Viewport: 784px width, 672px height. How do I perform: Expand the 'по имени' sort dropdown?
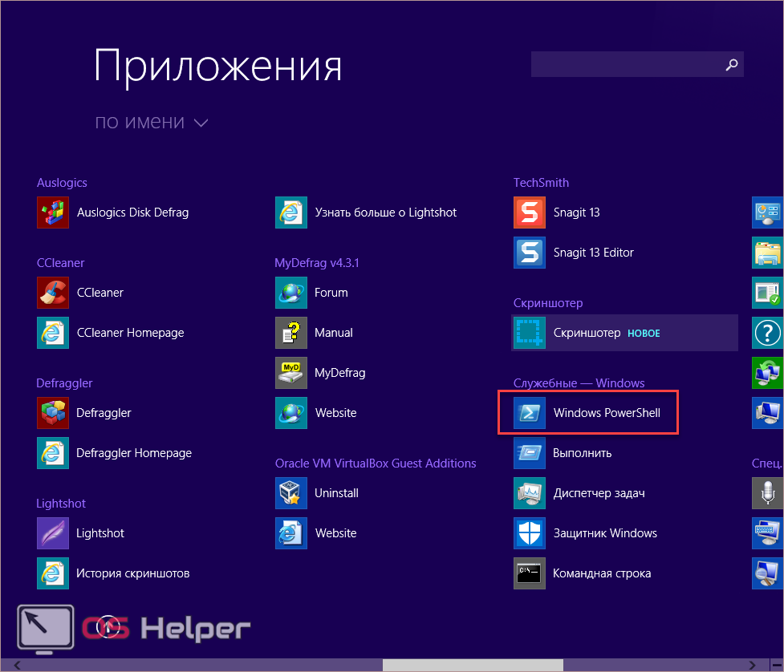tap(152, 123)
